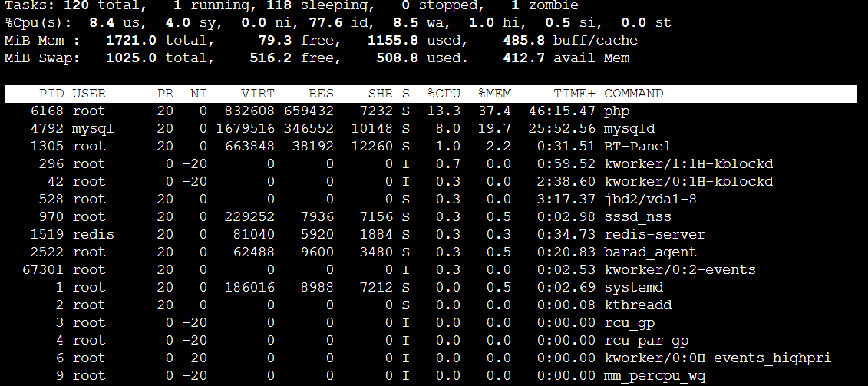Select the 516.2 free swap value
This screenshot has height=386, width=868.
(271, 58)
